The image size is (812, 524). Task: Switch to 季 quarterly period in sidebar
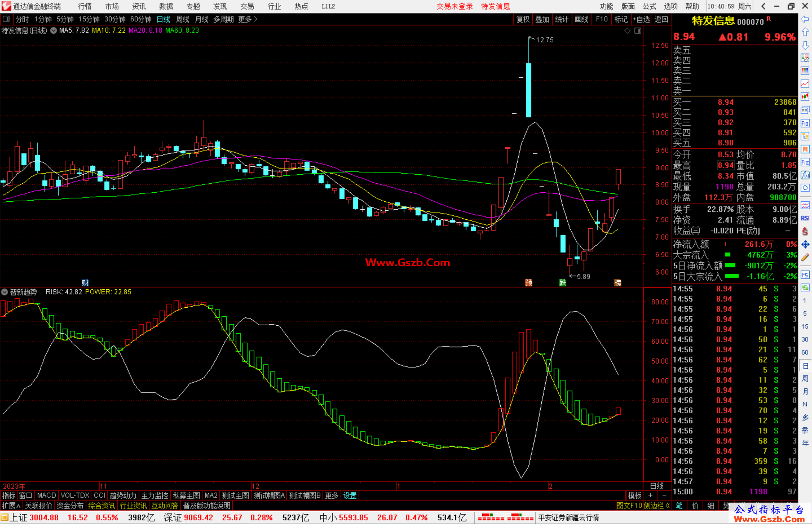pos(805,430)
